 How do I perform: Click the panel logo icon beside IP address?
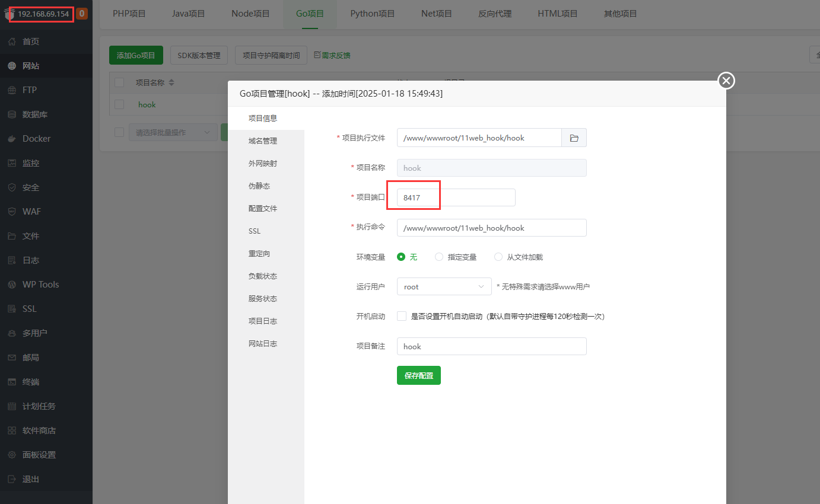(x=8, y=13)
